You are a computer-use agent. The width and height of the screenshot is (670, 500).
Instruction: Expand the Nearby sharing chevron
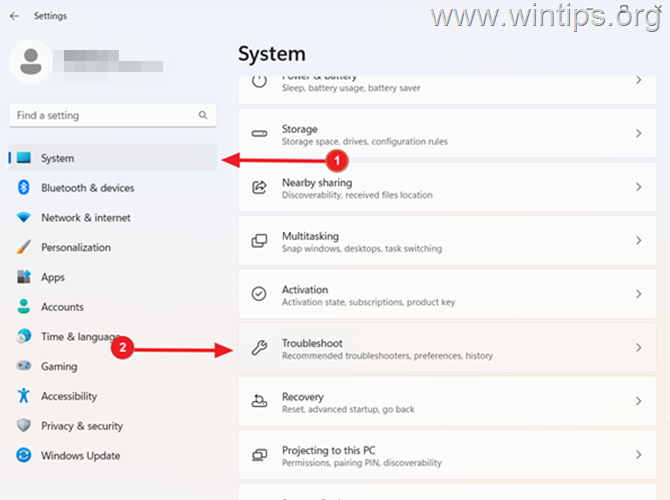click(638, 187)
